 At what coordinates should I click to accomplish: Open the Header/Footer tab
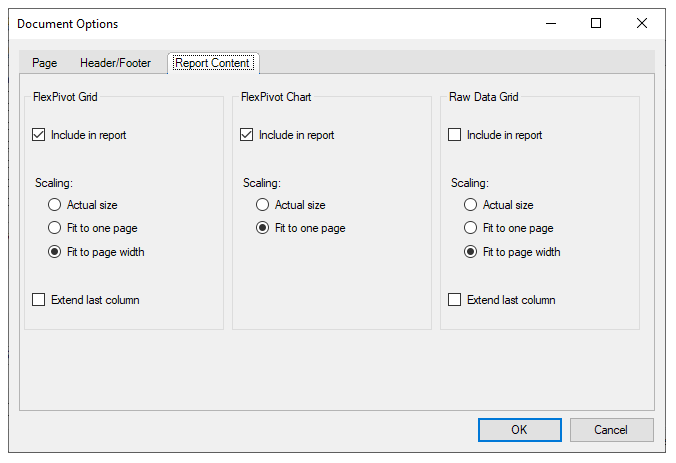(115, 63)
